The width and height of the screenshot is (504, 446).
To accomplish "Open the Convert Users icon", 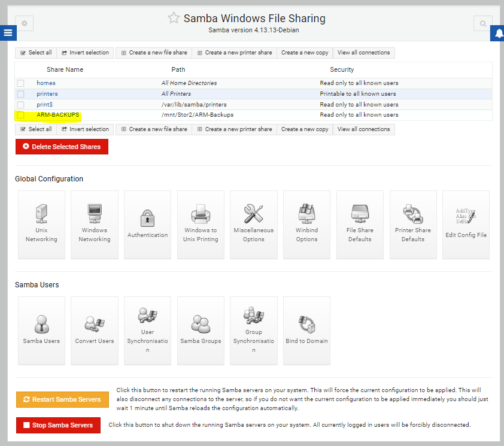I will pos(95,330).
